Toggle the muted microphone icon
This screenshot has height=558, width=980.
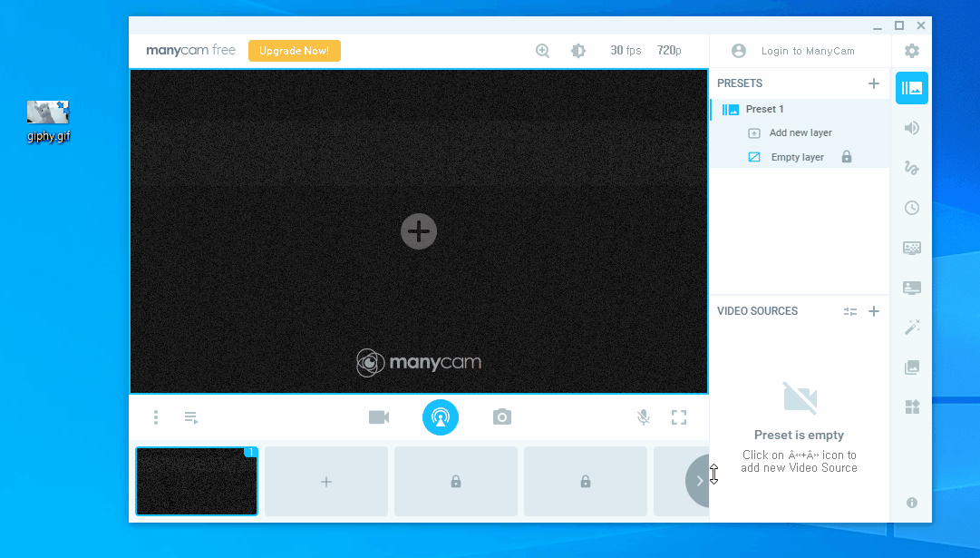[x=643, y=417]
